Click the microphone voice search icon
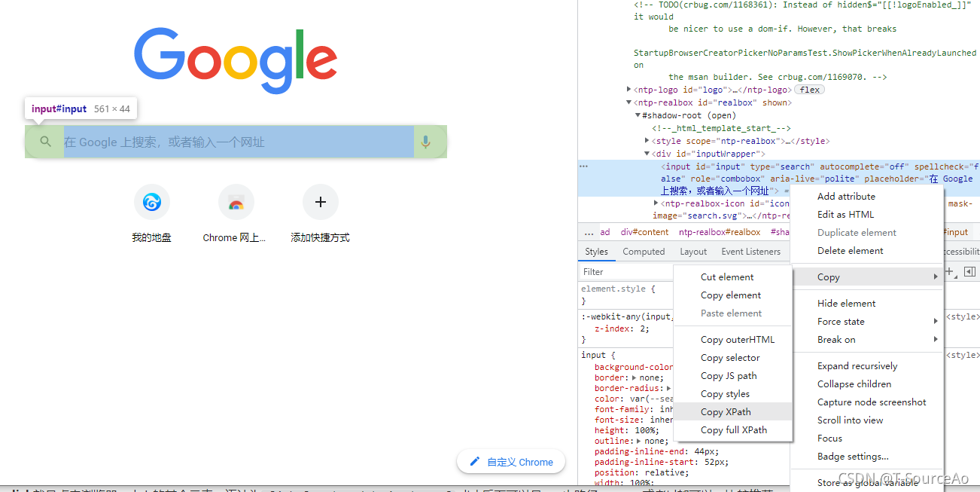Image resolution: width=980 pixels, height=492 pixels. click(426, 142)
